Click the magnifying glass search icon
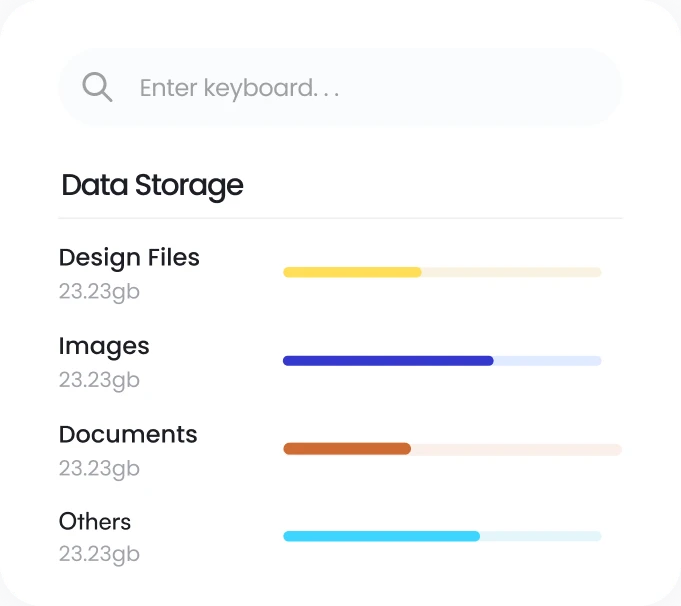The image size is (681, 606). pyautogui.click(x=97, y=88)
